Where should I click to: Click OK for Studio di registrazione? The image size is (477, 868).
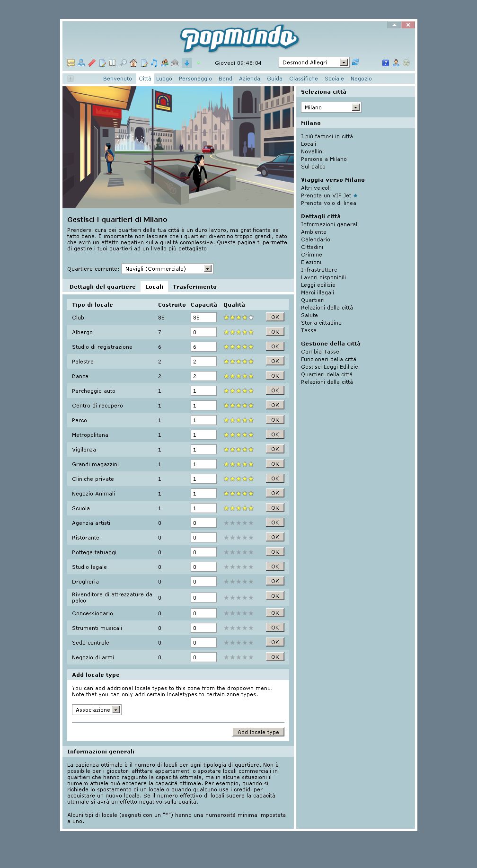[x=275, y=346]
